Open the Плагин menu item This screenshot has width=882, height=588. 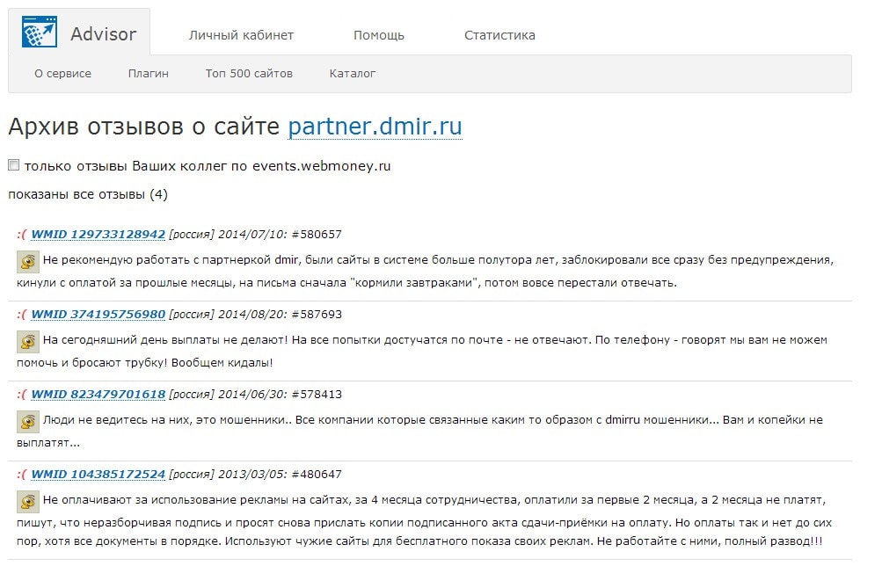point(148,74)
